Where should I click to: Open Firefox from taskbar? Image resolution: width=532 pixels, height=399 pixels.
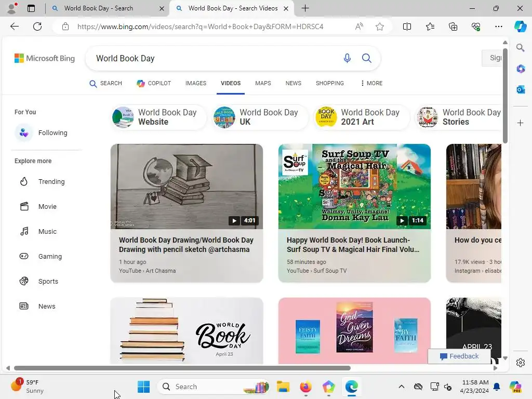305,387
